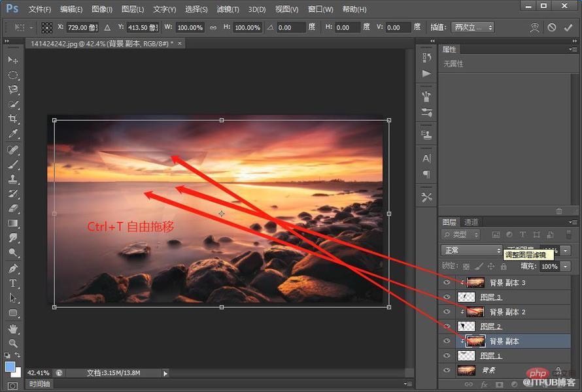582x392 pixels.
Task: Switch to warp mode icon
Action: coord(534,27)
